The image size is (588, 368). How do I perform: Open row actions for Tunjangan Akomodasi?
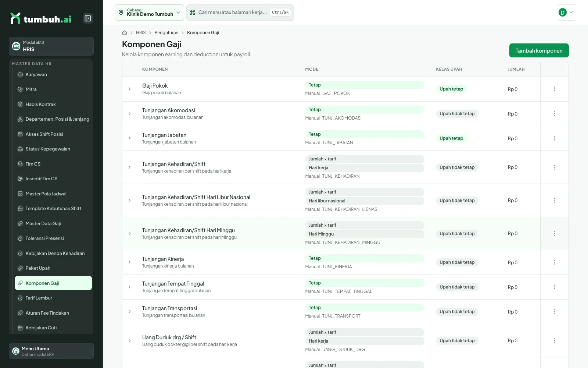pyautogui.click(x=555, y=114)
